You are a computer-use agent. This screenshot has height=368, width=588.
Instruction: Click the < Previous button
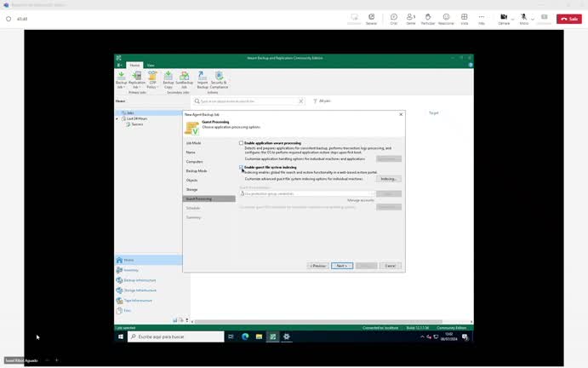click(x=317, y=266)
